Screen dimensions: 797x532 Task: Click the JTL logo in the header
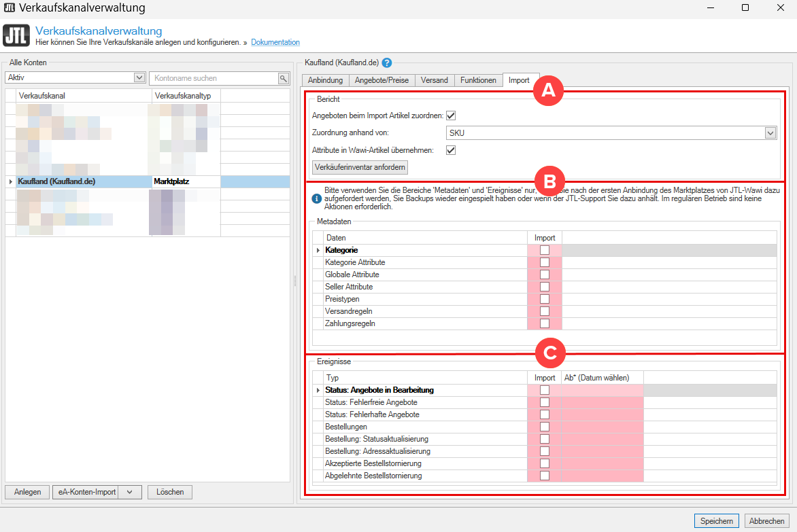16,36
